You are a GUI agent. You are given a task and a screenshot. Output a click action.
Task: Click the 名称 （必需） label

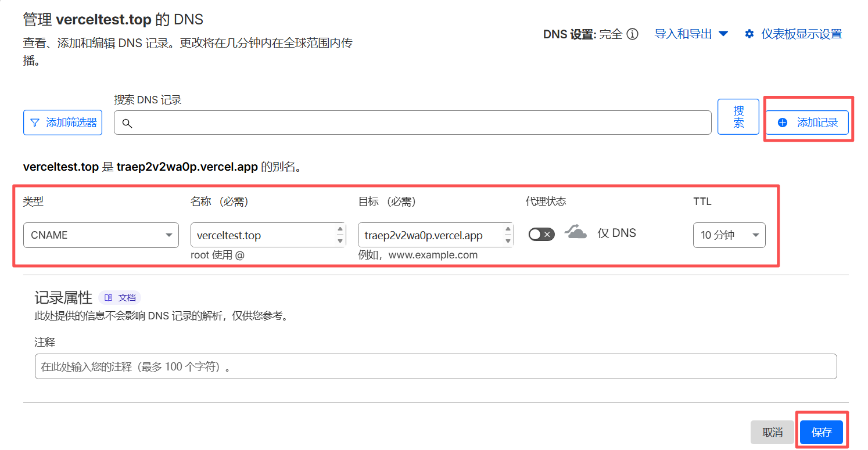[x=220, y=201]
